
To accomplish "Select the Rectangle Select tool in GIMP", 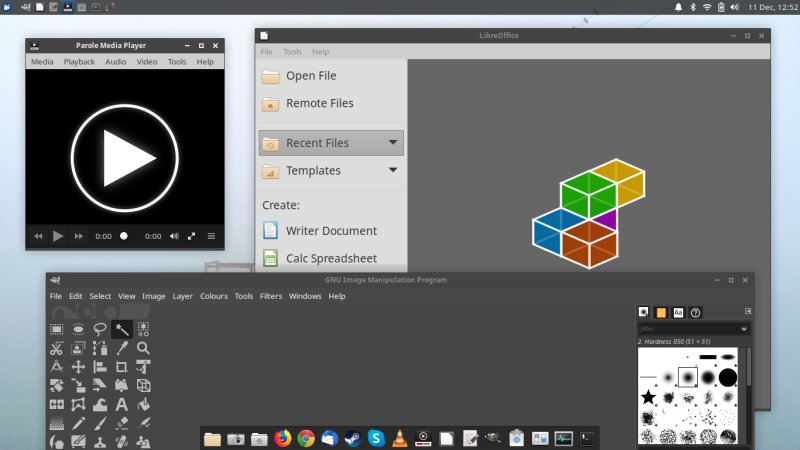I will coord(57,328).
